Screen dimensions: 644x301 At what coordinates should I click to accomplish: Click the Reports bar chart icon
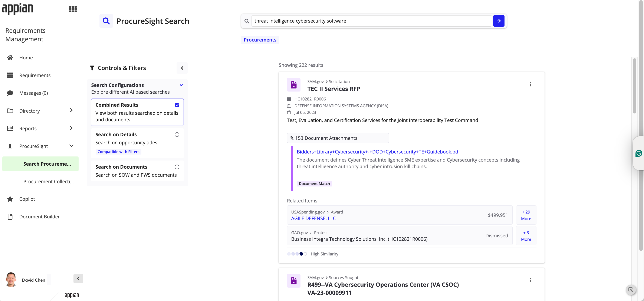(10, 128)
